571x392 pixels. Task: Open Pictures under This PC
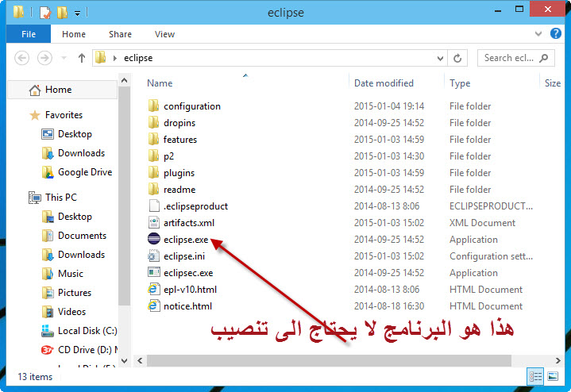[66, 293]
